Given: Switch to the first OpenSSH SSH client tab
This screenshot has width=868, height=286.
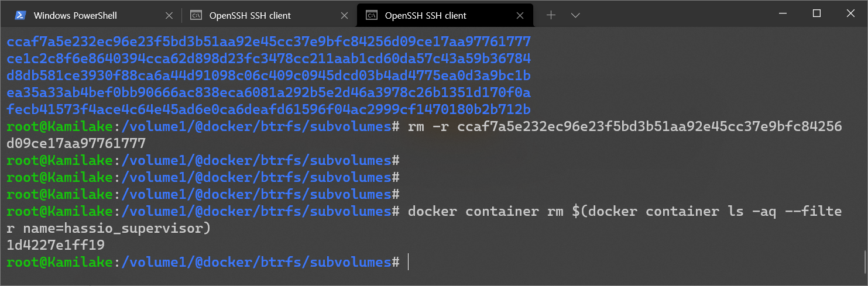Looking at the screenshot, I should pos(269,15).
